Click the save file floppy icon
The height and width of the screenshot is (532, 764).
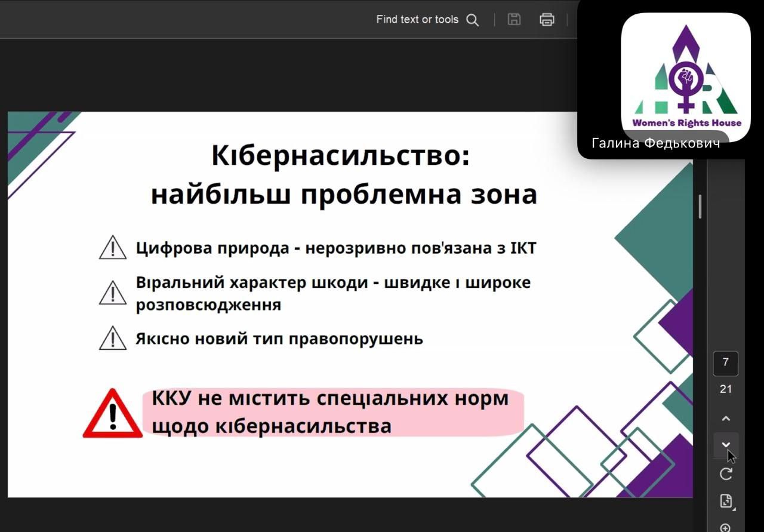(x=514, y=20)
